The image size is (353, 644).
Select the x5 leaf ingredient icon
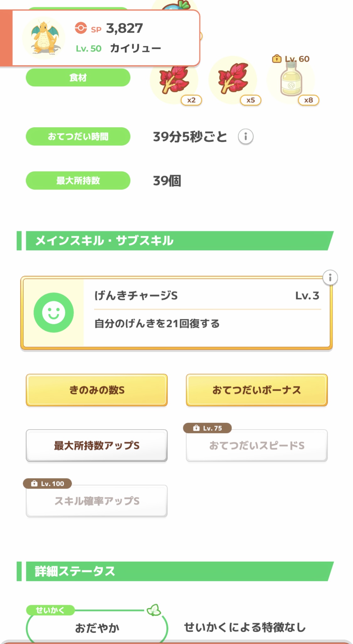point(233,80)
